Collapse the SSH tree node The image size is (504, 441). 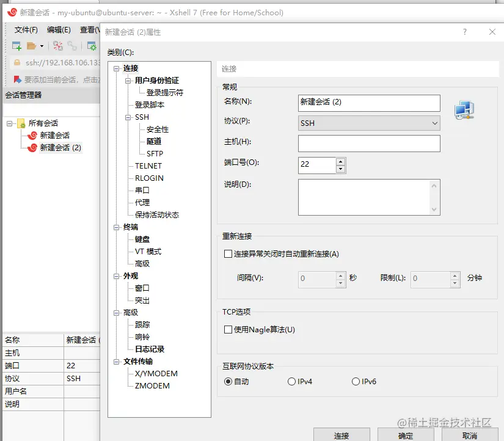[x=128, y=117]
